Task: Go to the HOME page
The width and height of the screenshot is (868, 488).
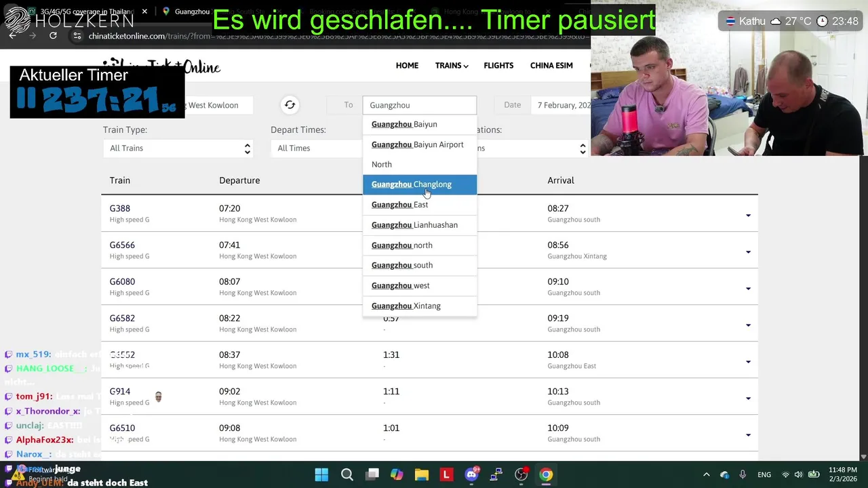Action: (x=407, y=66)
